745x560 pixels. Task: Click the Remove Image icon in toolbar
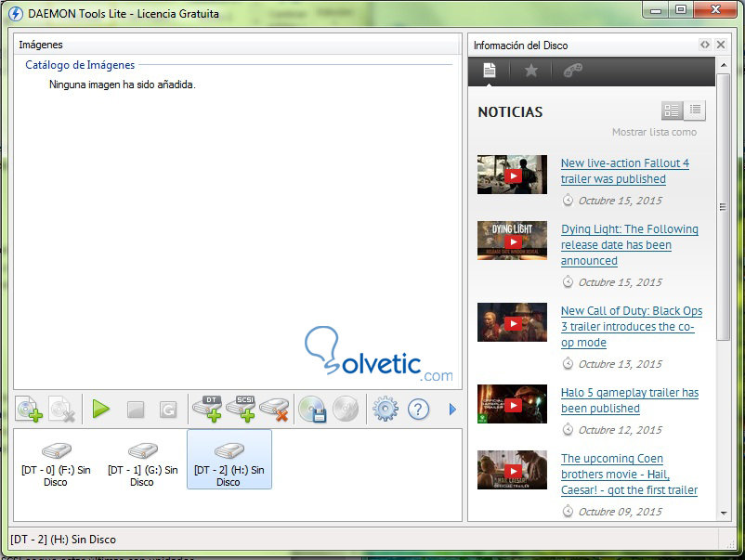[x=61, y=409]
